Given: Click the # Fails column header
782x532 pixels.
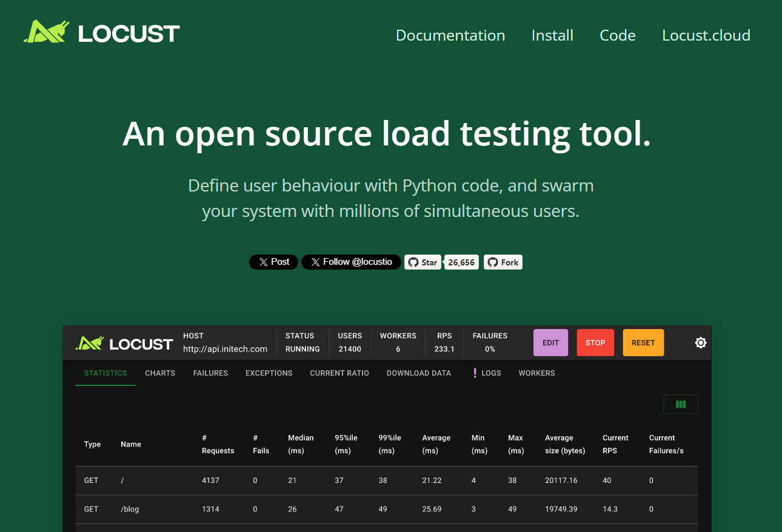Looking at the screenshot, I should click(x=261, y=444).
